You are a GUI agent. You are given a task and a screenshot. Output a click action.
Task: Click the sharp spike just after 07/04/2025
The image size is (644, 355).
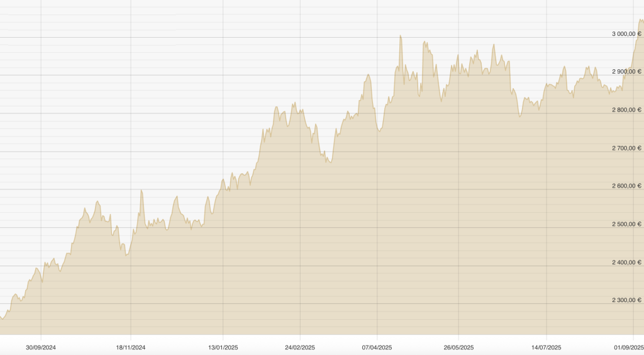tap(400, 36)
